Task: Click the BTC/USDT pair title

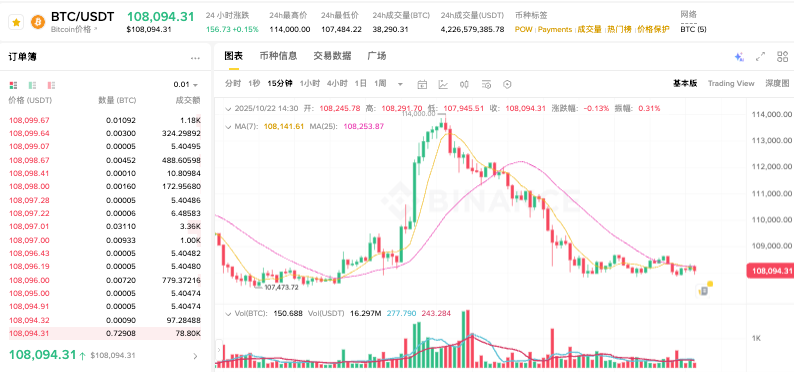Action: tap(83, 17)
